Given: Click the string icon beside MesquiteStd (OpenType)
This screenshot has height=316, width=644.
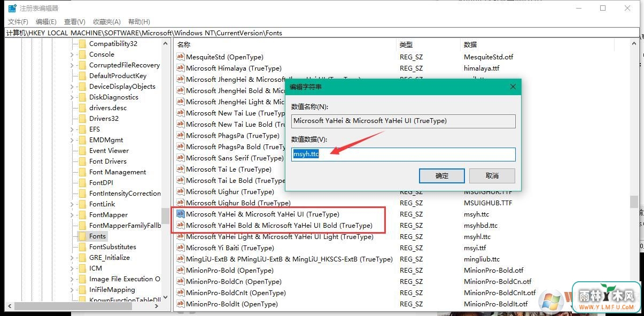Looking at the screenshot, I should 181,57.
